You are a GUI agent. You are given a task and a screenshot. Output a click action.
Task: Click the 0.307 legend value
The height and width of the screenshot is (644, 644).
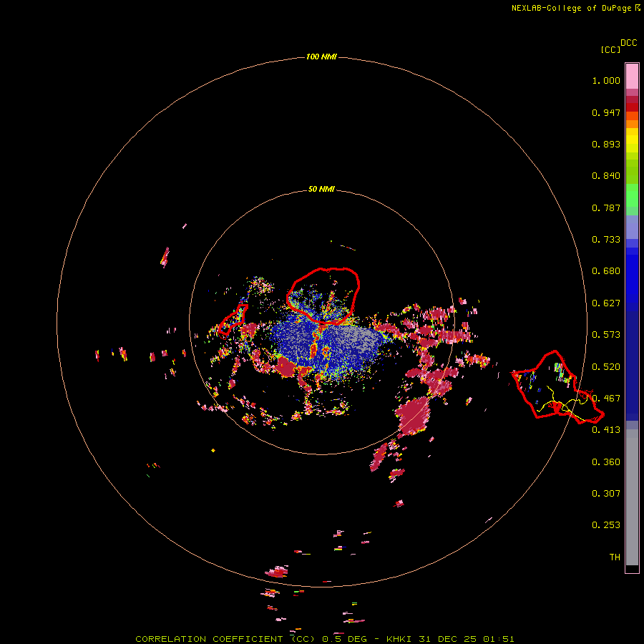point(606,494)
